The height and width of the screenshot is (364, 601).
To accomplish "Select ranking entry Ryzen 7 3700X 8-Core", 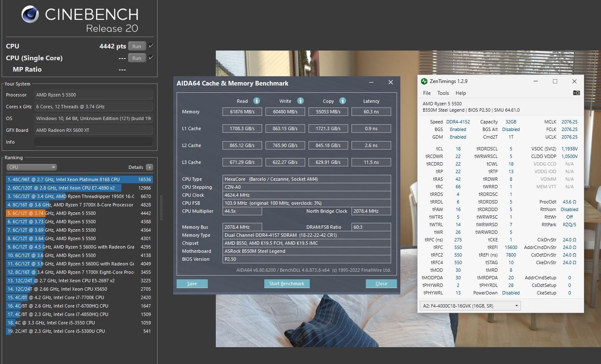I will (x=79, y=205).
